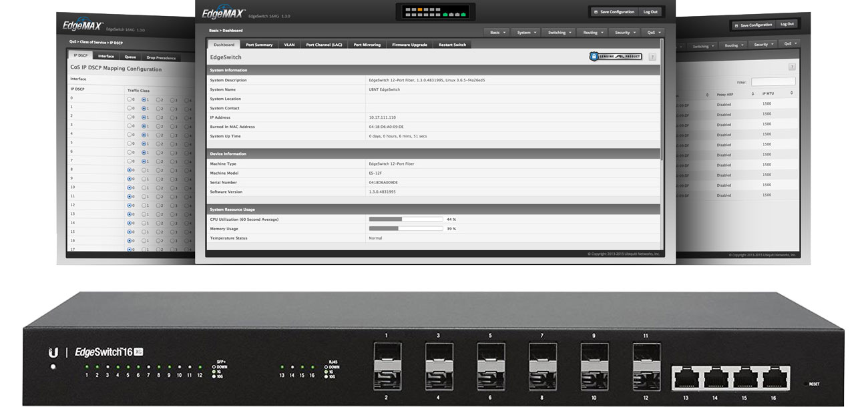Select the Dashboard tab
Image resolution: width=868 pixels, height=407 pixels.
click(224, 45)
